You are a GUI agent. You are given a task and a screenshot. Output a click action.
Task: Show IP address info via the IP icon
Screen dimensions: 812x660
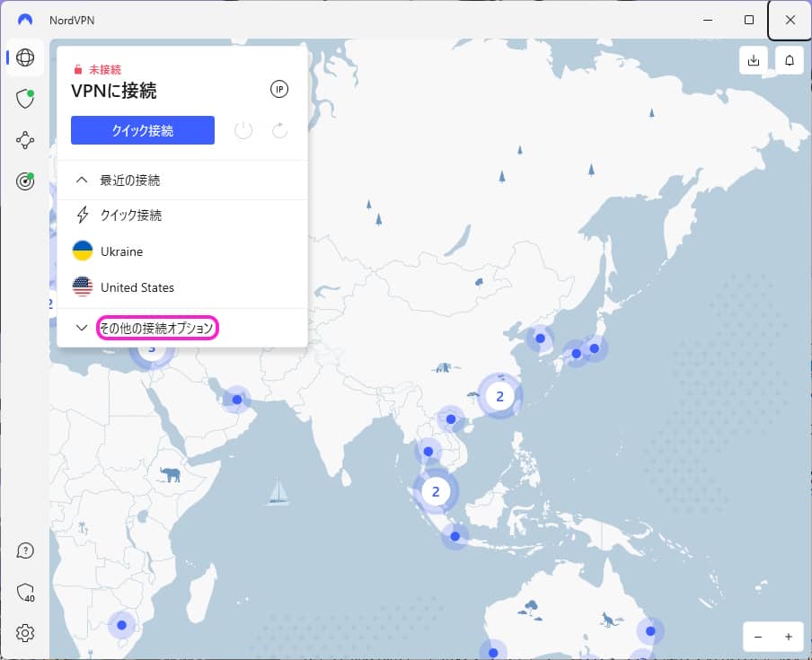pos(279,90)
